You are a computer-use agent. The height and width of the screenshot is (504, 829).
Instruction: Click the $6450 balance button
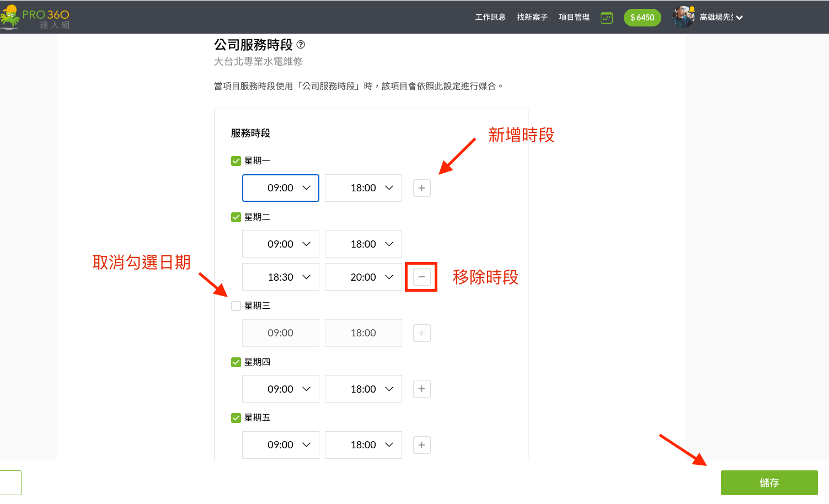(x=642, y=18)
